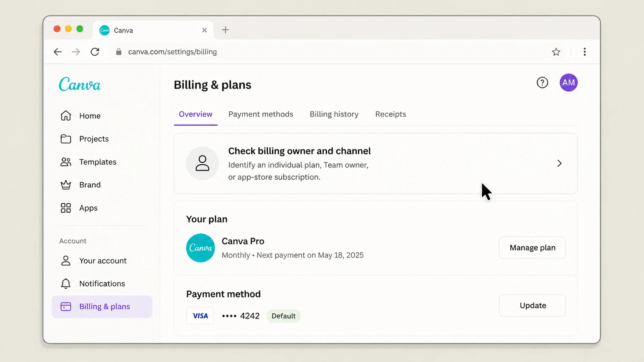The image size is (644, 362).
Task: Switch to Receipts tab
Action: (x=391, y=114)
